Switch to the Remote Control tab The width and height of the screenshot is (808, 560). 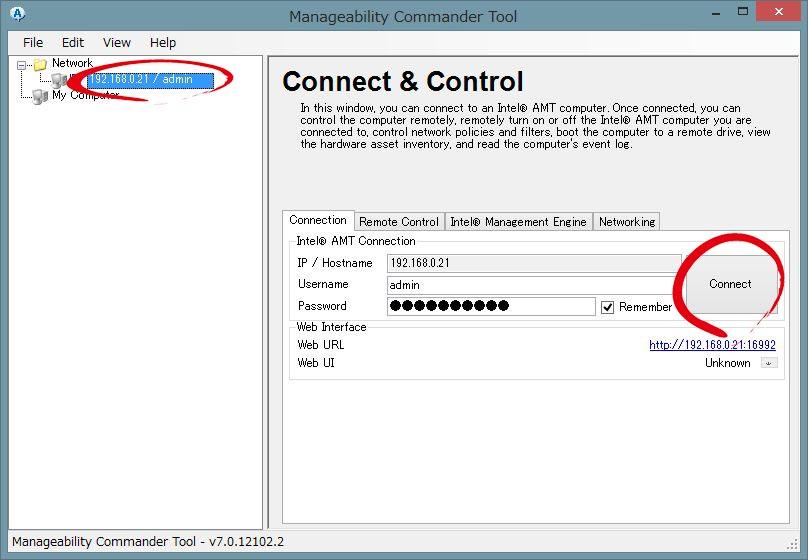point(399,222)
